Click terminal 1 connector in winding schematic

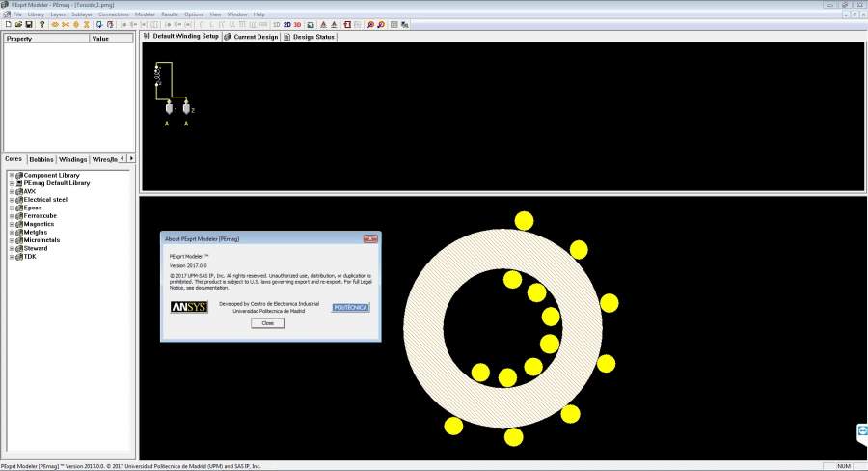(169, 107)
